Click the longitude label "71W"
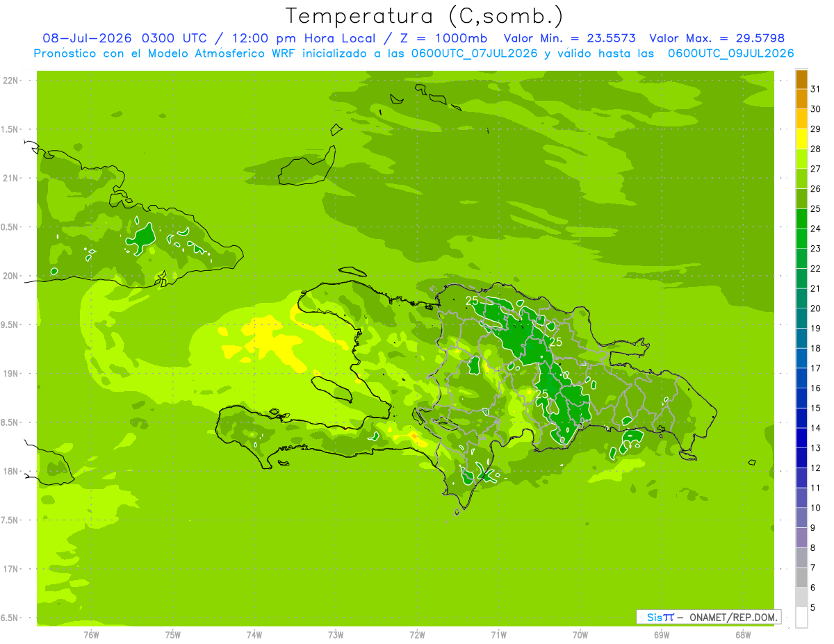Viewport: 834px width, 644px height. pos(498,635)
